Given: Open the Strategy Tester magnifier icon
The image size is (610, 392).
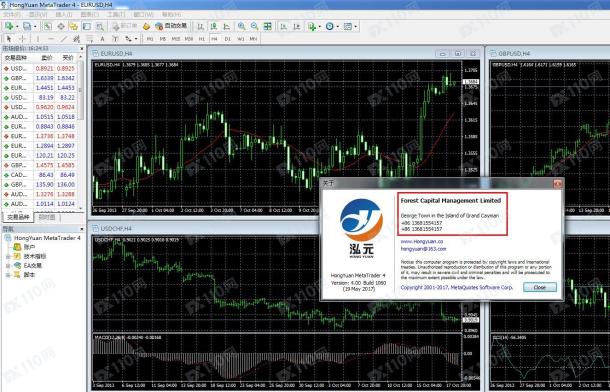Looking at the screenshot, I should (x=100, y=26).
